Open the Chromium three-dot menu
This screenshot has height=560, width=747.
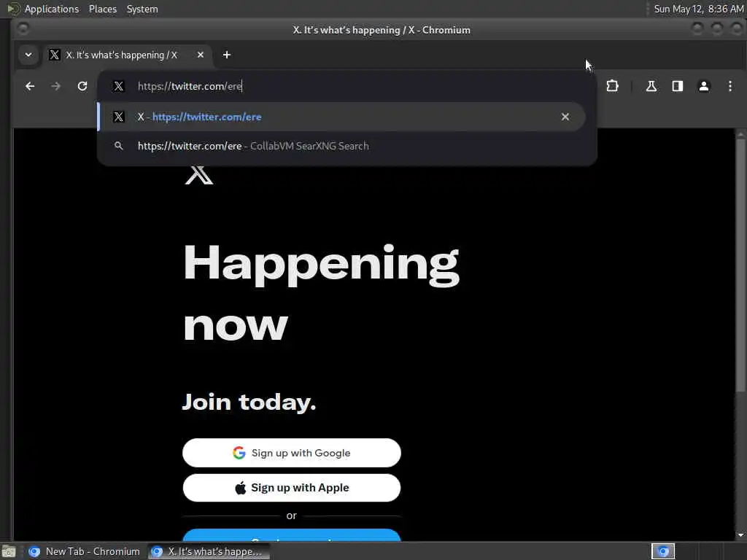tap(729, 86)
